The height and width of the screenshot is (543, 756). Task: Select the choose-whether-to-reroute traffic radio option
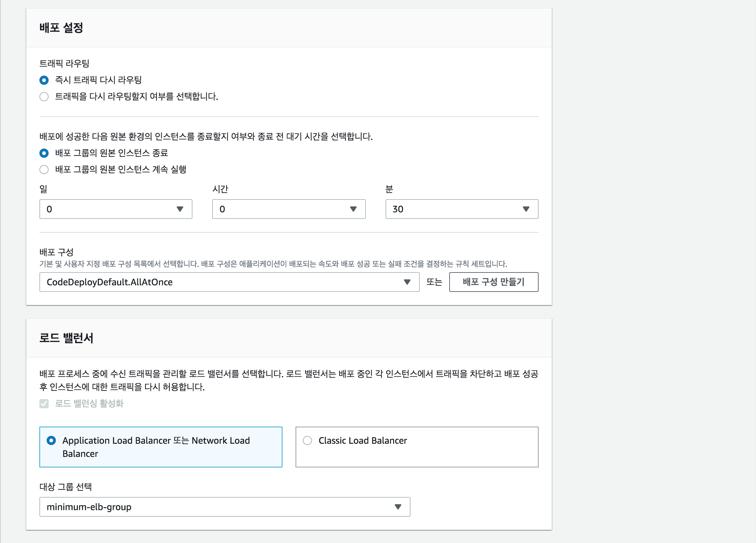click(x=44, y=97)
